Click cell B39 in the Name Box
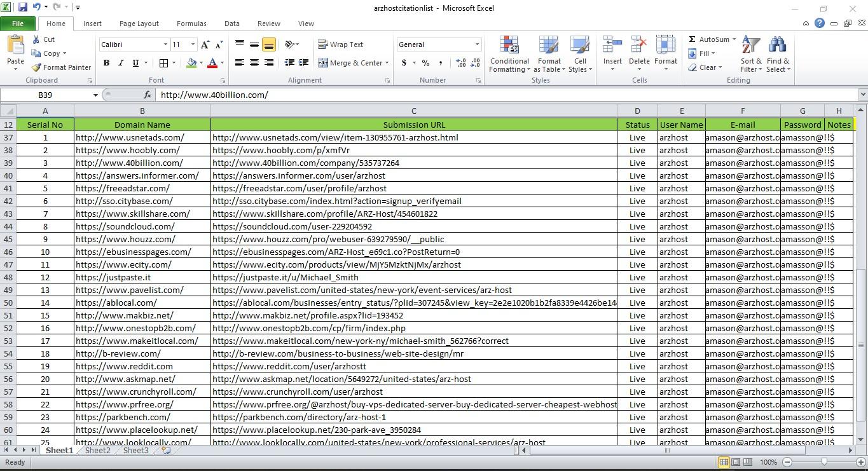 [x=49, y=94]
